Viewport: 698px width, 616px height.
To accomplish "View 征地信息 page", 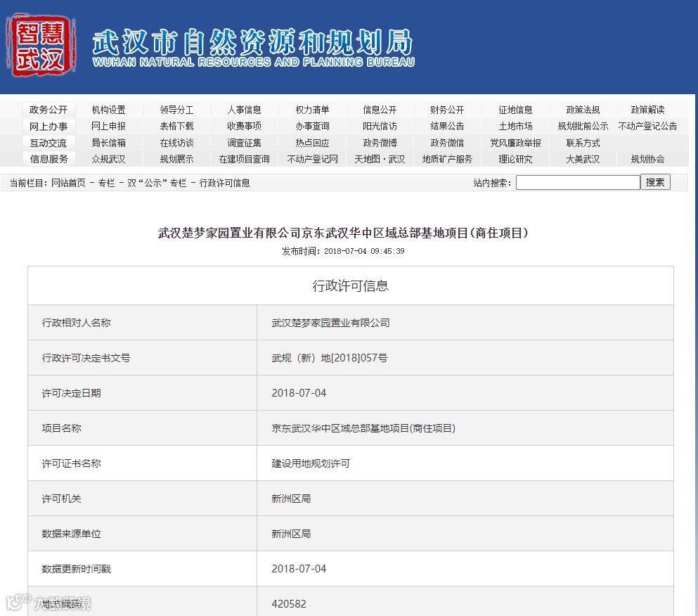I will pos(515,110).
